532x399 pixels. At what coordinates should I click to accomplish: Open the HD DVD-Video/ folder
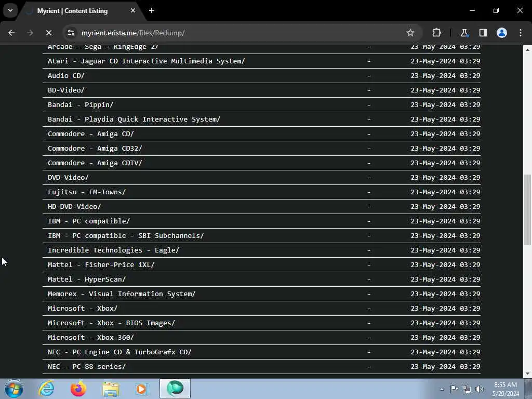[74, 207]
